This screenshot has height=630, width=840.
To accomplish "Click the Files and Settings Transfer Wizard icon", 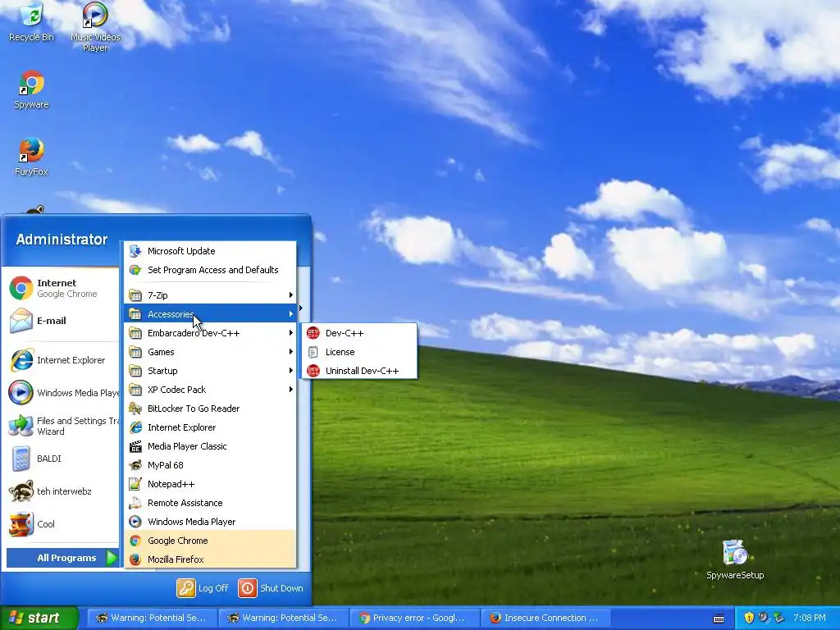I will click(x=21, y=426).
